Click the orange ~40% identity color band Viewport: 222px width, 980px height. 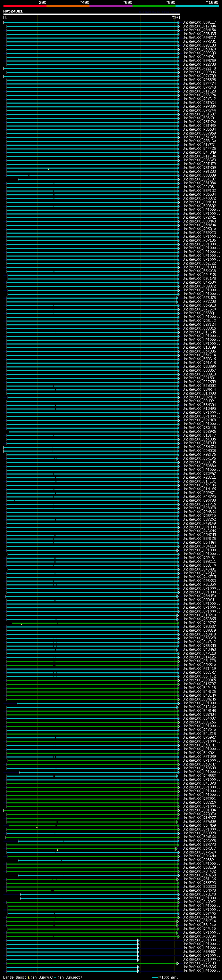point(68,6)
